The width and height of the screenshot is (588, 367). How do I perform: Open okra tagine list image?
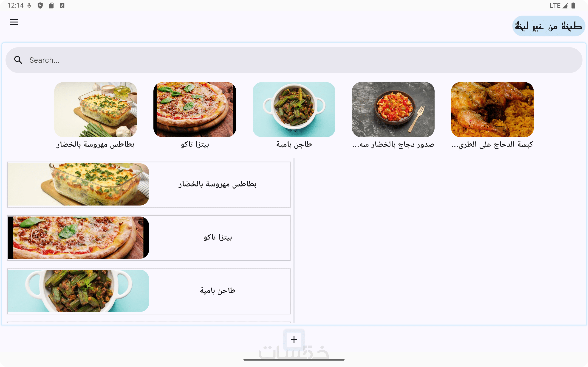pyautogui.click(x=78, y=291)
